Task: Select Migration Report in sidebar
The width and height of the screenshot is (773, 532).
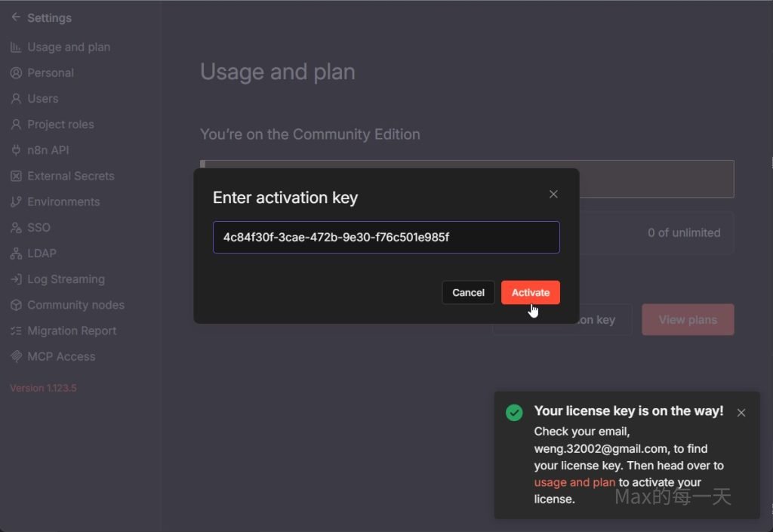Action: tap(72, 331)
